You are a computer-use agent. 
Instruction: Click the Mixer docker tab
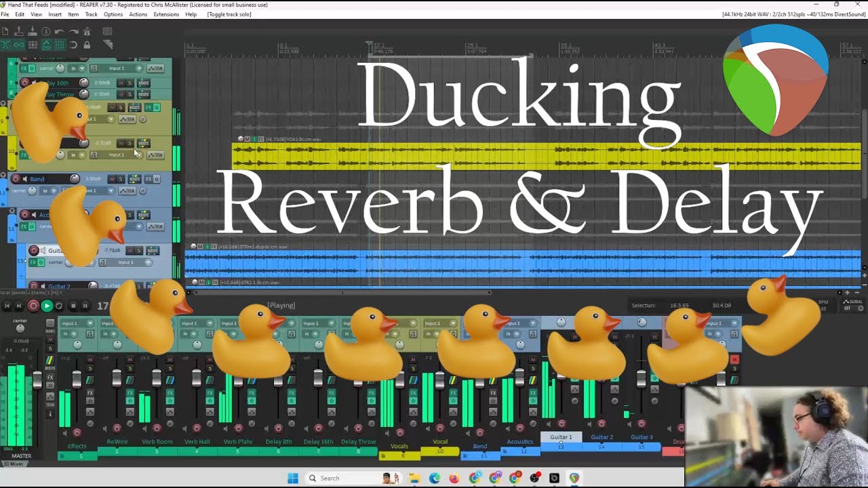tap(15, 464)
